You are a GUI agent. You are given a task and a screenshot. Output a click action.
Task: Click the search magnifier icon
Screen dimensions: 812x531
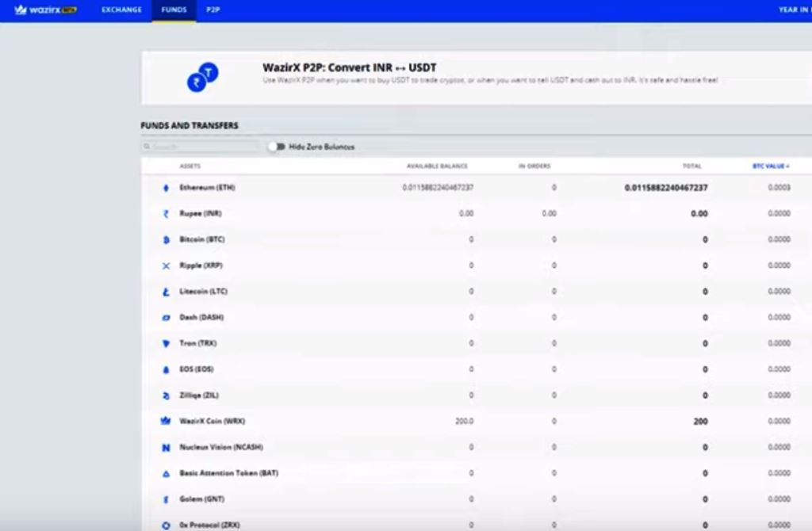(x=147, y=147)
